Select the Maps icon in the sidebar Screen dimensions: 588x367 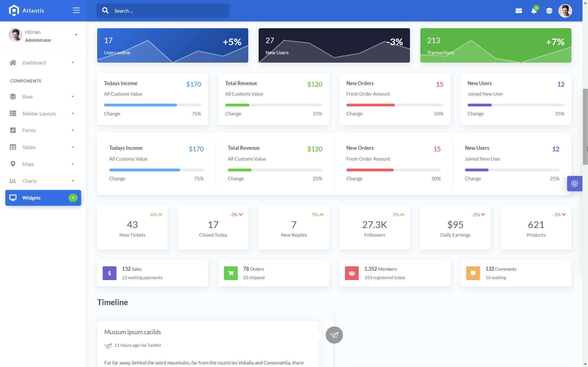click(13, 164)
